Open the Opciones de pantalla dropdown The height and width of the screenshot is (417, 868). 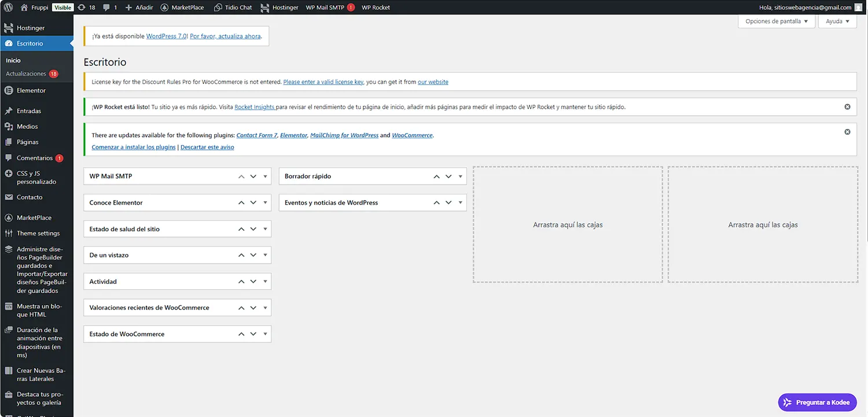(x=777, y=21)
